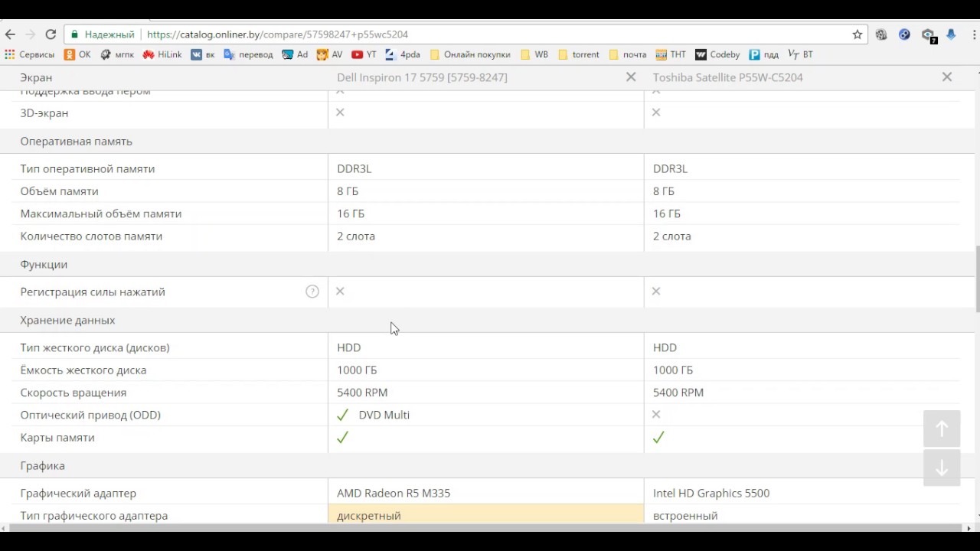Click the Оперативная память section header
This screenshot has width=980, height=551.
pyautogui.click(x=77, y=142)
